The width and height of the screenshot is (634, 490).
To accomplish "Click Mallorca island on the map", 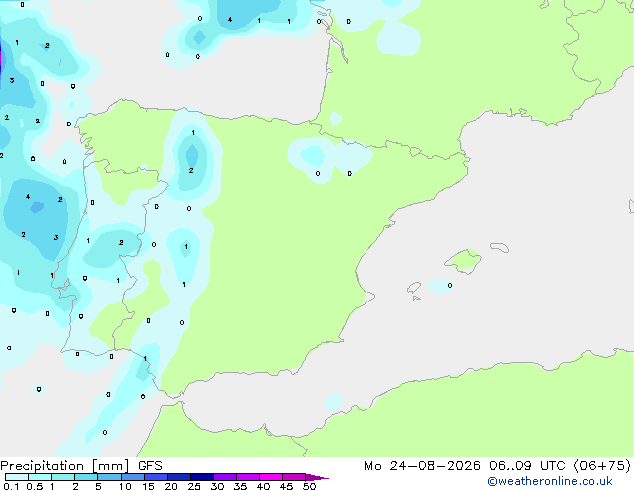I will [x=463, y=261].
